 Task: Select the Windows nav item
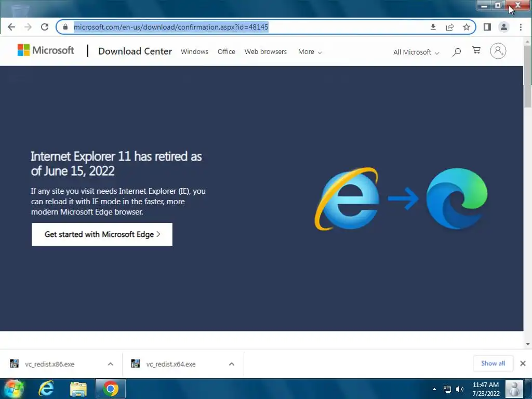coord(194,51)
